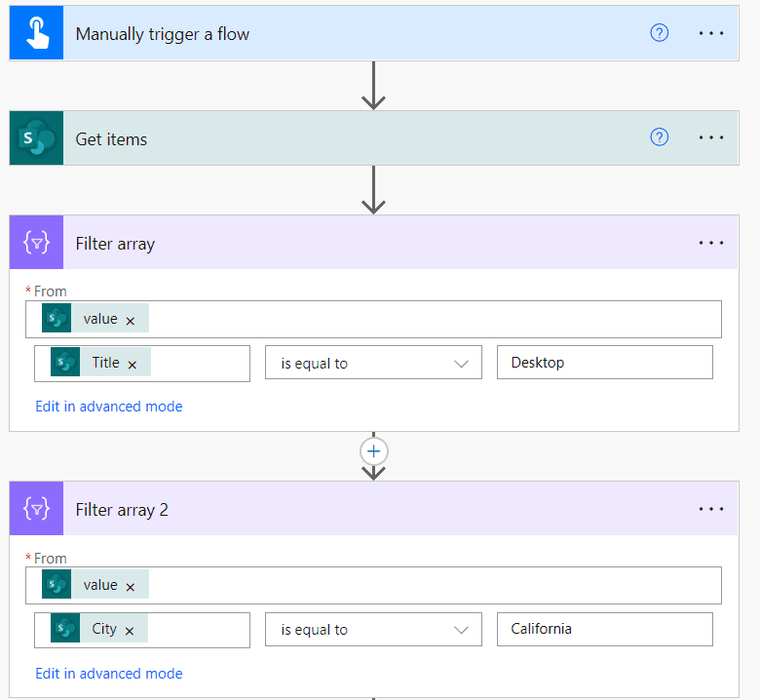Click the From field of Filter array 2
The width and height of the screenshot is (760, 700).
coord(373,586)
